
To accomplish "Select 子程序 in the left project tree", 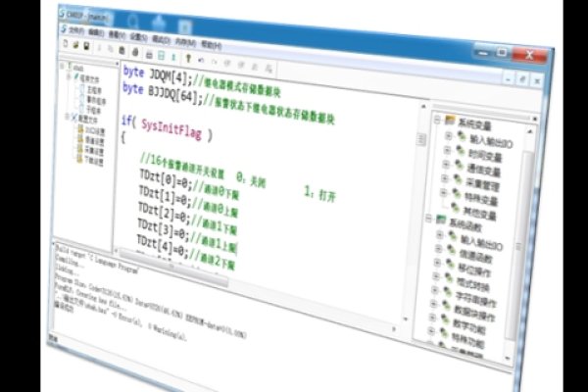I will [x=94, y=111].
